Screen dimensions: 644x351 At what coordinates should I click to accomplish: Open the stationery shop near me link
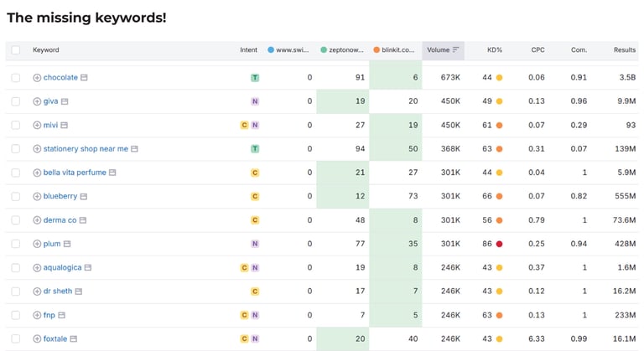[86, 148]
